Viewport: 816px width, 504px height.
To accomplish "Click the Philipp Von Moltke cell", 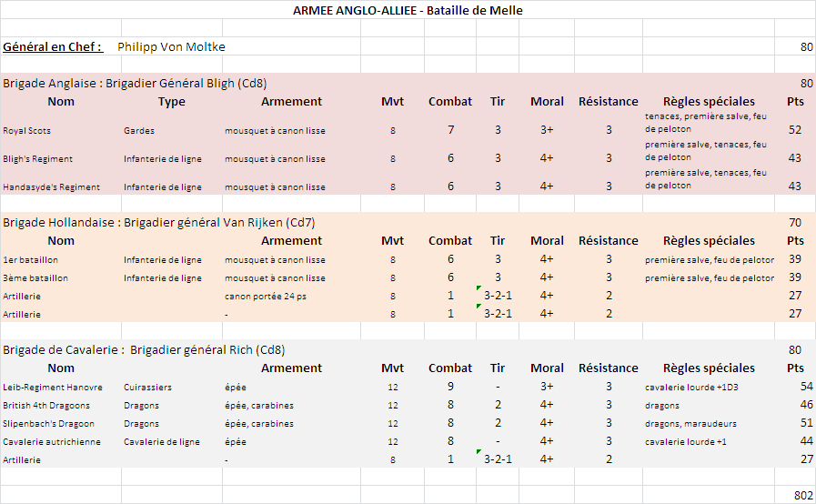I will click(x=171, y=47).
